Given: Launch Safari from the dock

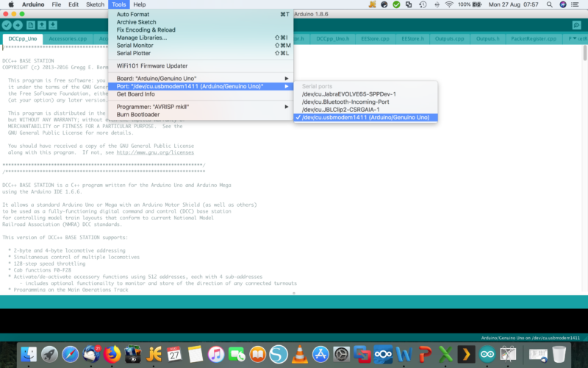Looking at the screenshot, I should click(x=70, y=354).
